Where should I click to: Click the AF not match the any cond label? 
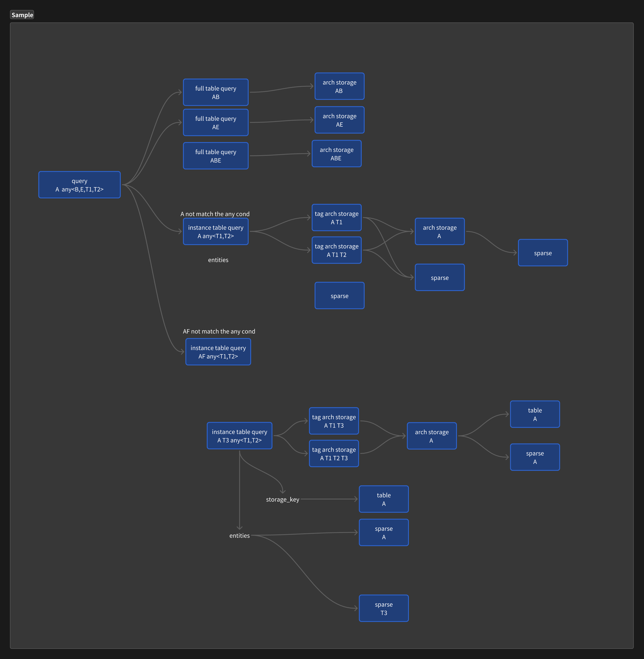[x=219, y=331]
